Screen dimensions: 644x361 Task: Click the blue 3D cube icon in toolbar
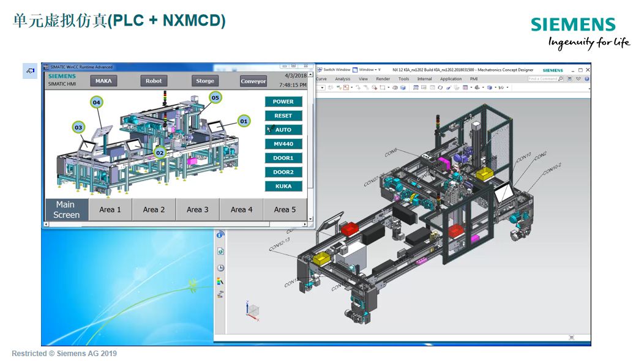click(x=403, y=87)
